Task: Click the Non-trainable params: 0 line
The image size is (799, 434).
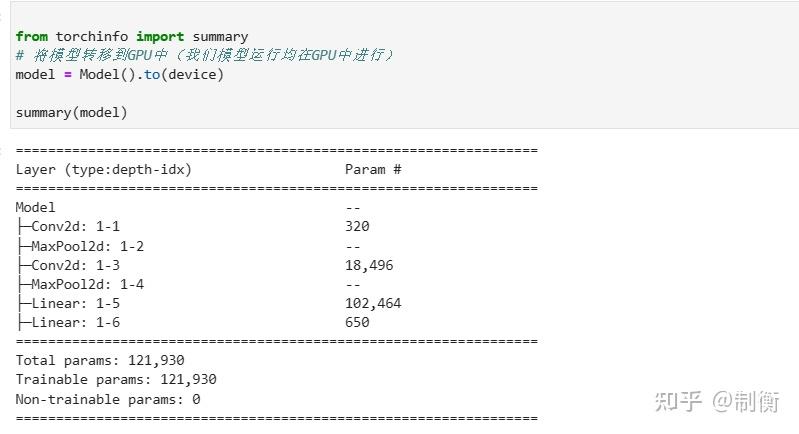Action: (108, 399)
